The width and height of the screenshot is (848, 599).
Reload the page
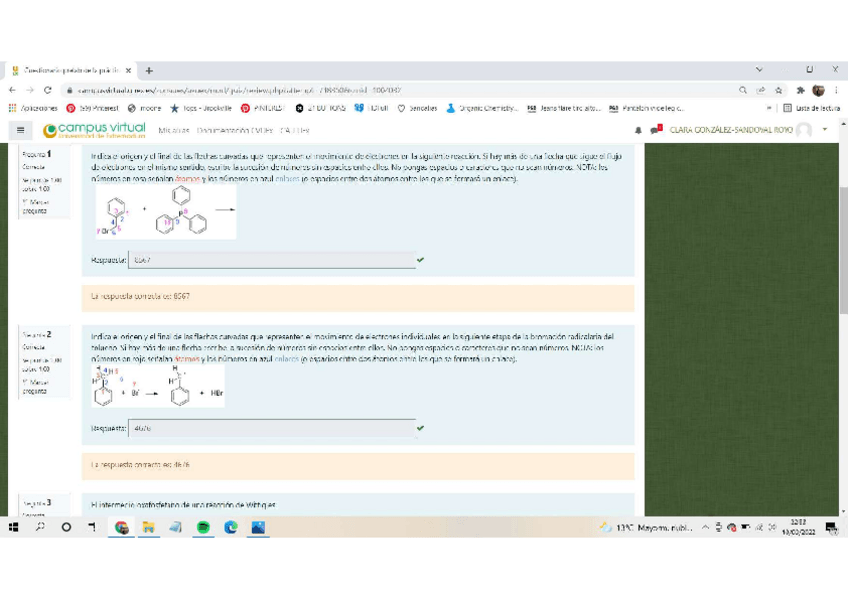[48, 90]
